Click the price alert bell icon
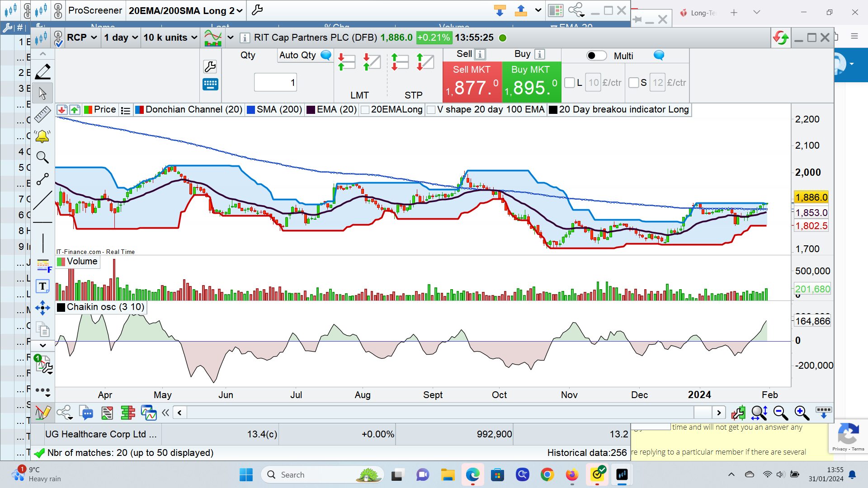Viewport: 868px width, 488px height. 42,136
